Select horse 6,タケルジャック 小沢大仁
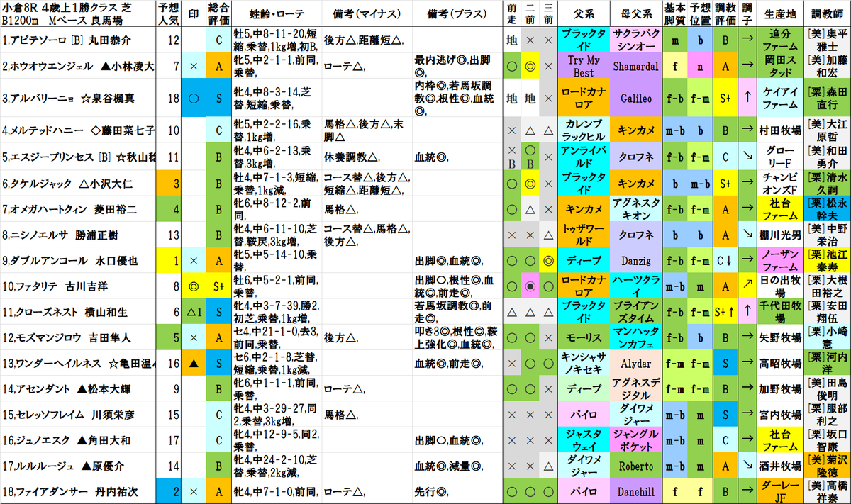This screenshot has width=851, height=504. point(78,183)
